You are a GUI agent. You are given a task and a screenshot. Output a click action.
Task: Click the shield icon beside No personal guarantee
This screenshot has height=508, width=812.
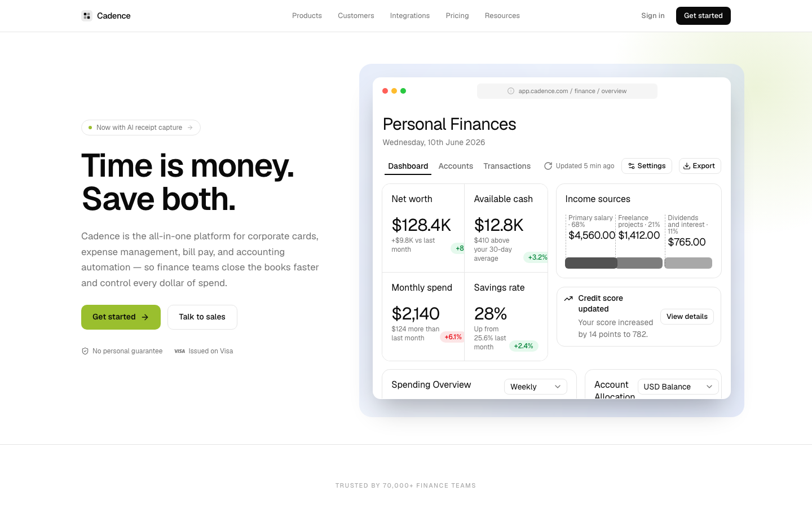coord(85,351)
